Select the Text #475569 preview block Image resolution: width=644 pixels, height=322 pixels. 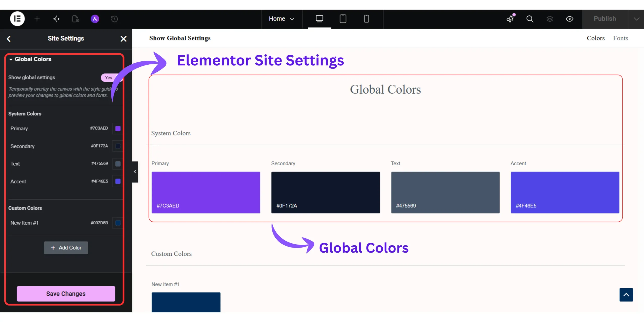point(445,192)
